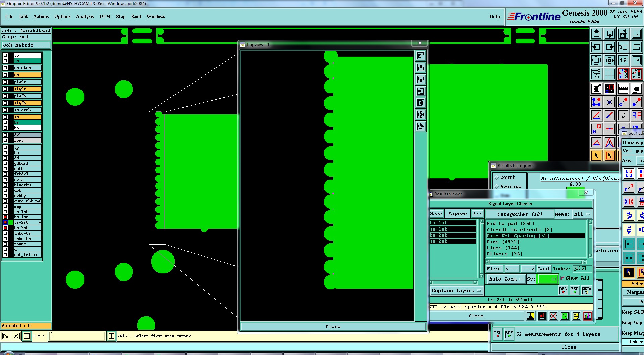Viewport: 644px width, 355px height.
Task: Click the 1:2 zoom ratio icon
Action: (x=623, y=60)
